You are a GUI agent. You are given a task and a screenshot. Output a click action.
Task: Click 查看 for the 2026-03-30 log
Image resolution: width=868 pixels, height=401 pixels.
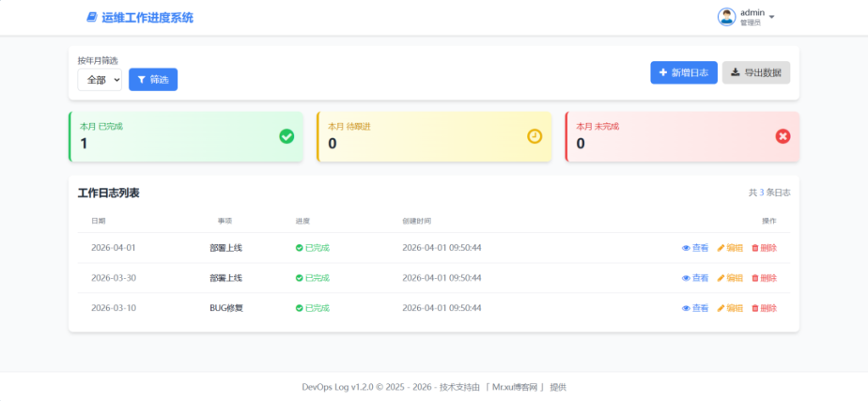coord(695,278)
